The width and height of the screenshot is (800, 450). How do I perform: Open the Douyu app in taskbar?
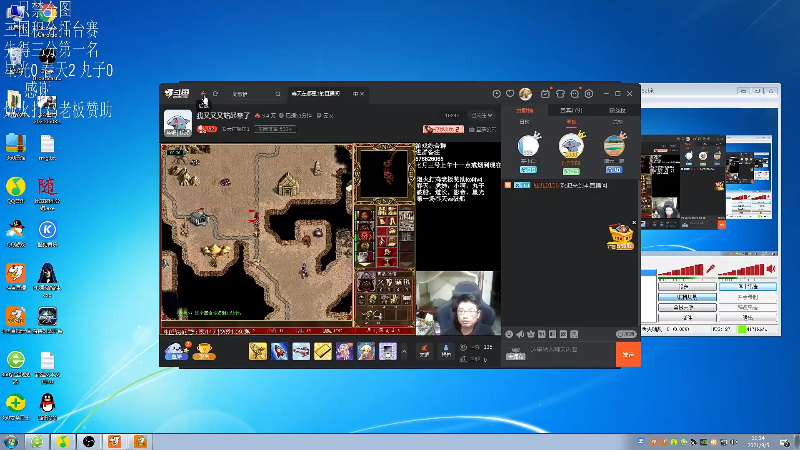click(x=114, y=441)
